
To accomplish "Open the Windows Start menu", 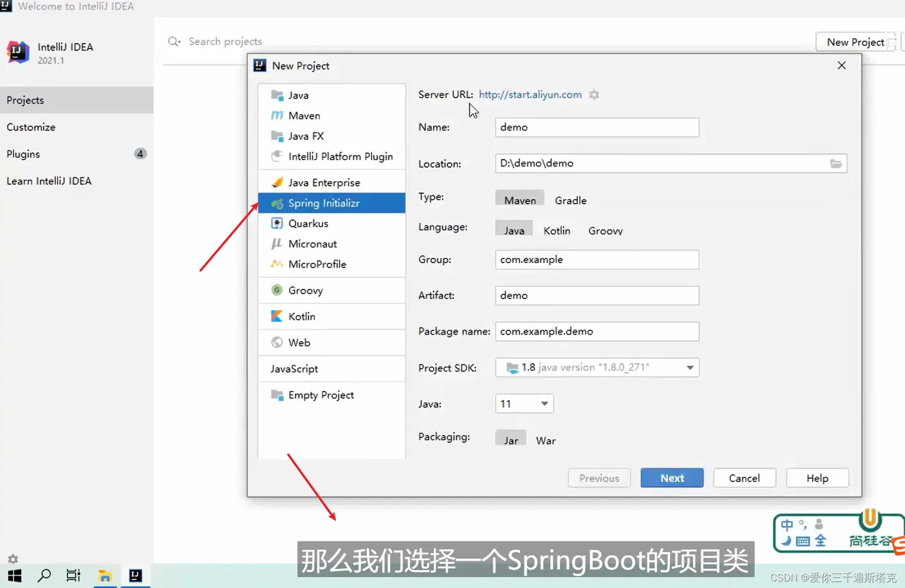I will click(x=14, y=575).
